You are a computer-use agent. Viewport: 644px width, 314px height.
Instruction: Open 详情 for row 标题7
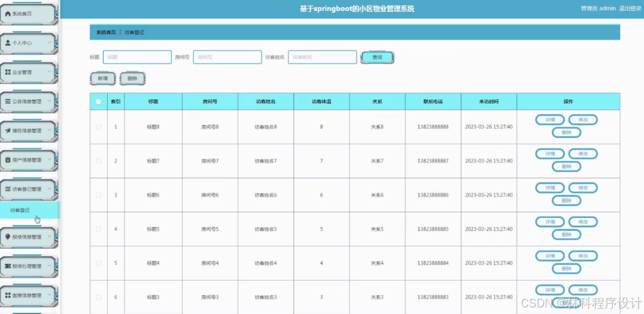550,154
